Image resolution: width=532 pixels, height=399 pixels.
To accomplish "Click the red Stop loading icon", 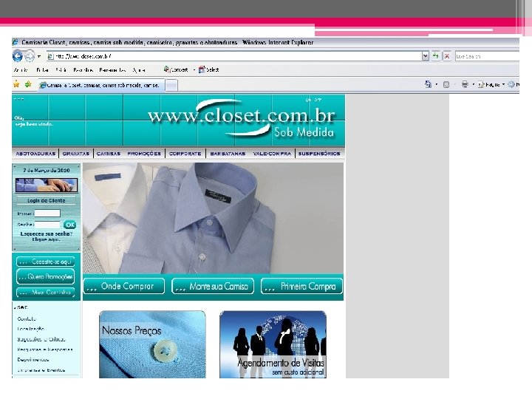I will pos(447,56).
